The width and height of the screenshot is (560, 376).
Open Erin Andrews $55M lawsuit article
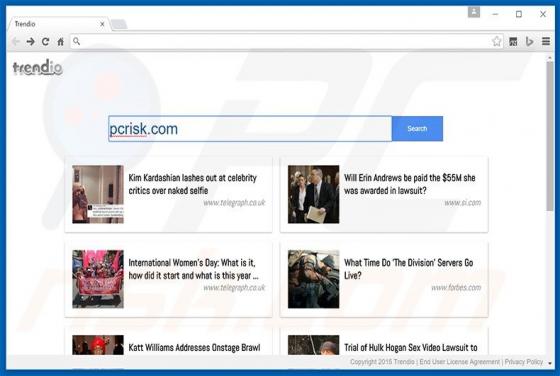410,184
